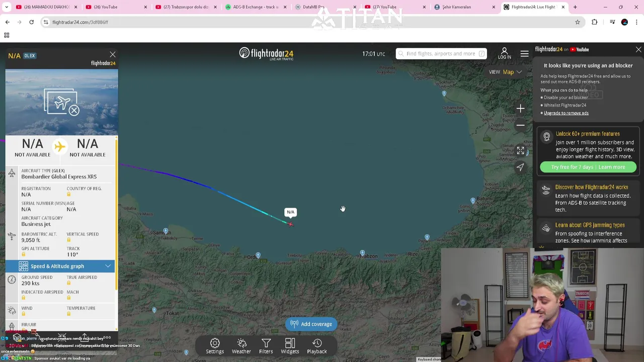Open the tab search dropdown arrow
This screenshot has width=644, height=362.
(7, 7)
